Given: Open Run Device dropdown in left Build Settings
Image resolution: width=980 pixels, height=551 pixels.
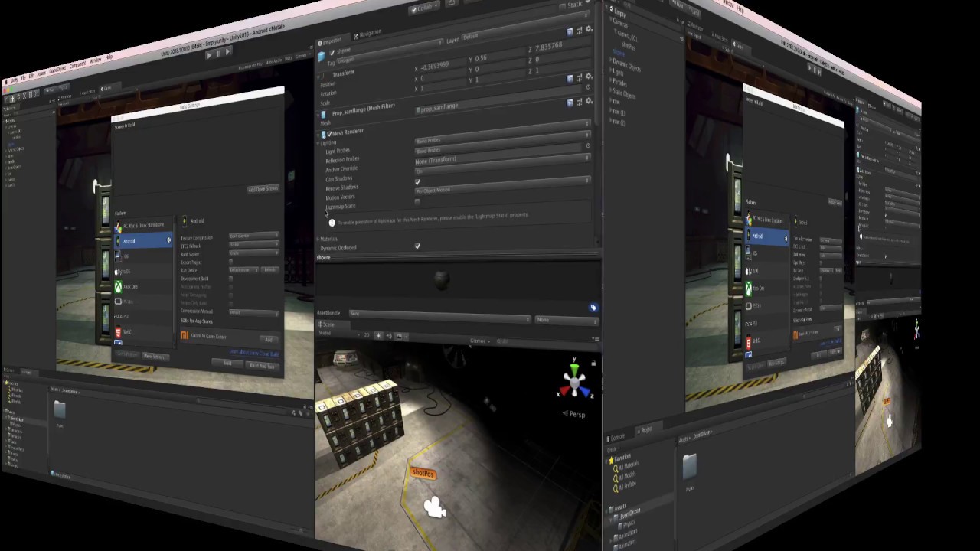Looking at the screenshot, I should click(x=244, y=270).
